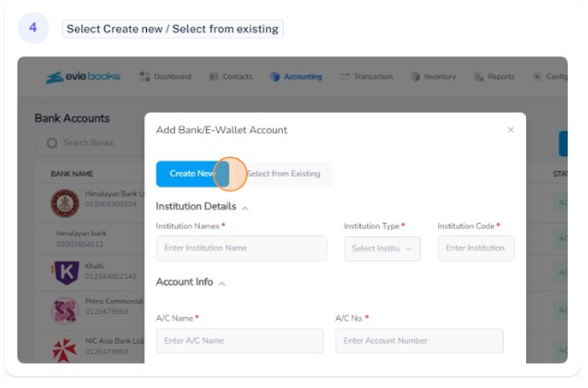Close the Add Bank/E-Wallet Account dialog
The image size is (588, 388).
point(510,129)
